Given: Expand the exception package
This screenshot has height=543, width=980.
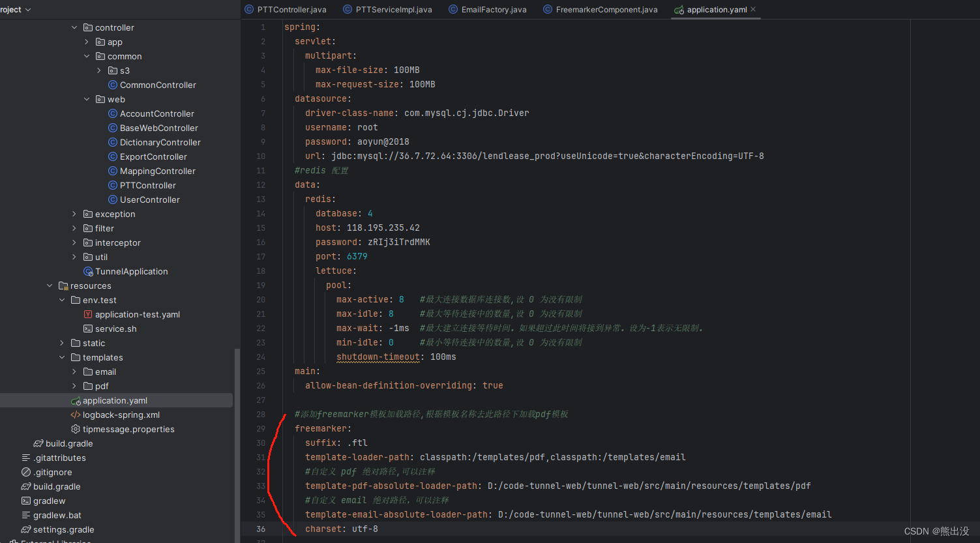Looking at the screenshot, I should tap(74, 214).
